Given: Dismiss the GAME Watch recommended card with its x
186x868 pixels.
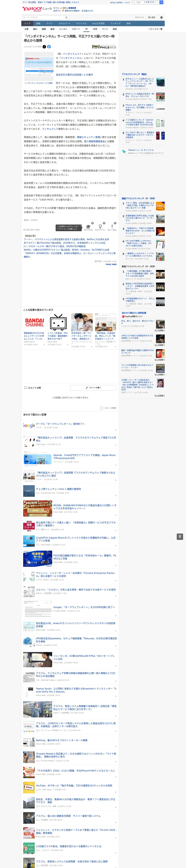Looking at the screenshot, I should click(44, 345).
